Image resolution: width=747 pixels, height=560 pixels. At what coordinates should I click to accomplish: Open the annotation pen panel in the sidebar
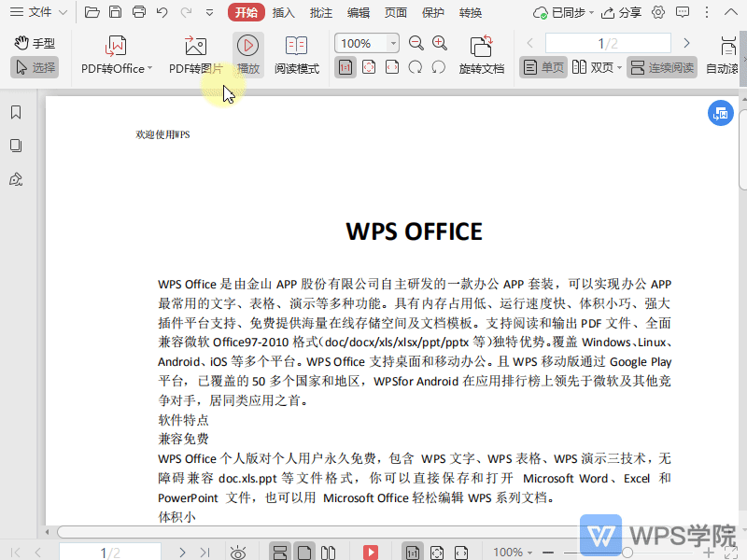14,179
